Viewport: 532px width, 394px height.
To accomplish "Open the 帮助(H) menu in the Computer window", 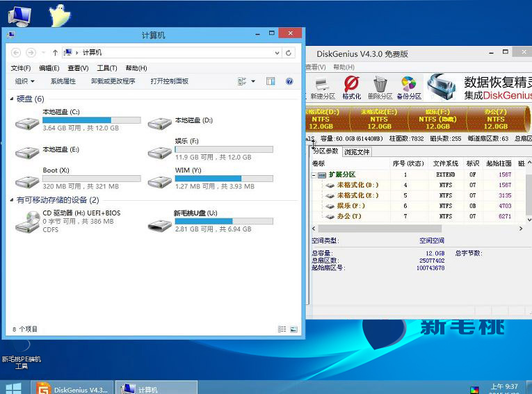I will tap(136, 68).
